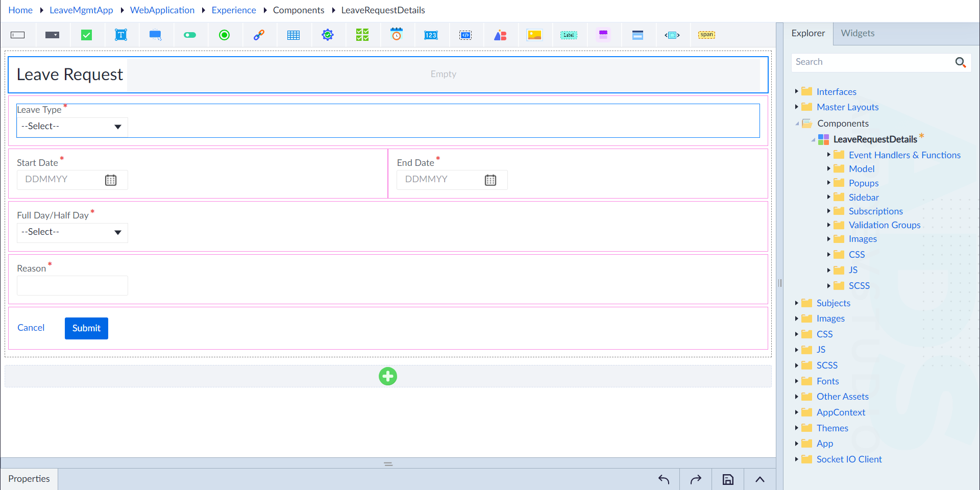Select the image widget icon
This screenshot has height=490, width=980.
[534, 35]
